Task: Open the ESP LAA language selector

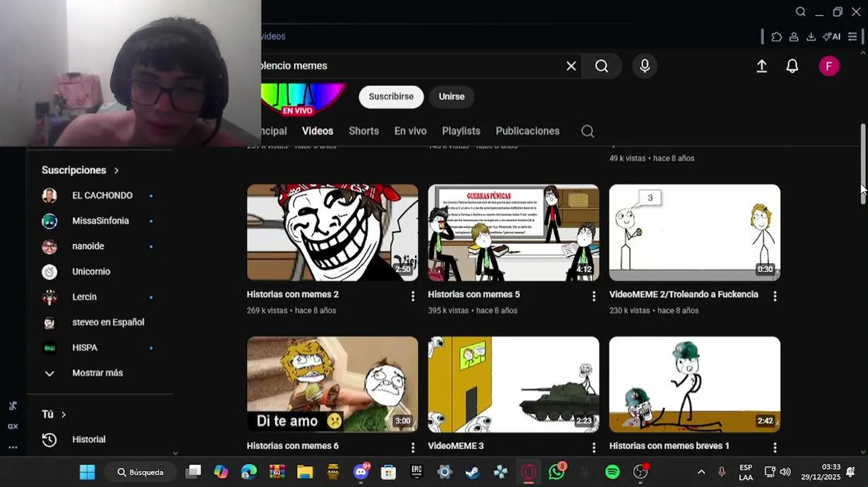Action: click(746, 472)
